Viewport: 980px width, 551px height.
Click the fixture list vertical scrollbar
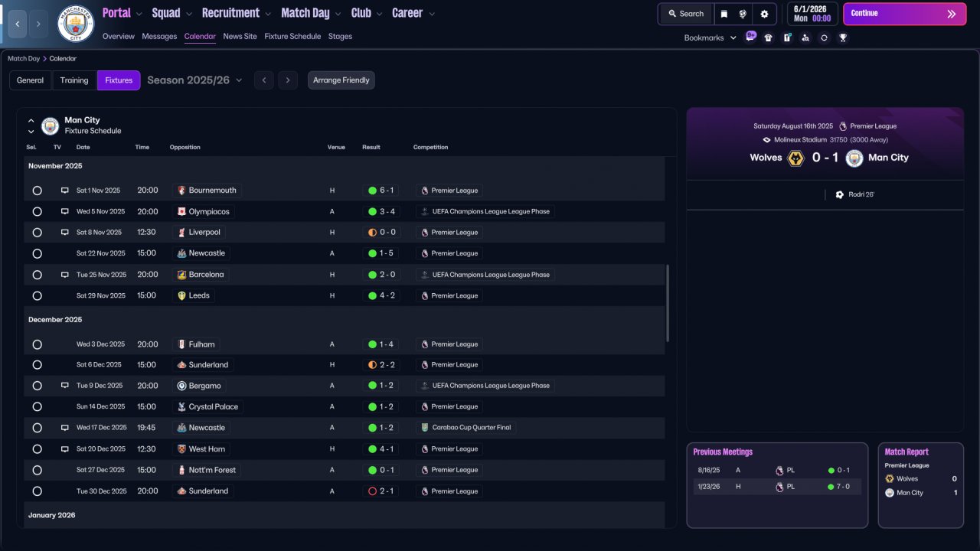point(668,304)
